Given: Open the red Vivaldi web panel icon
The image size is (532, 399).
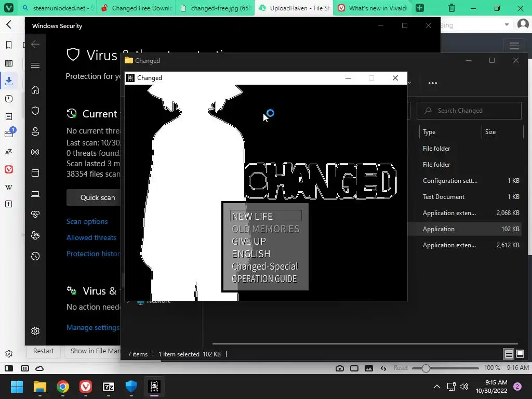Looking at the screenshot, I should click(9, 169).
